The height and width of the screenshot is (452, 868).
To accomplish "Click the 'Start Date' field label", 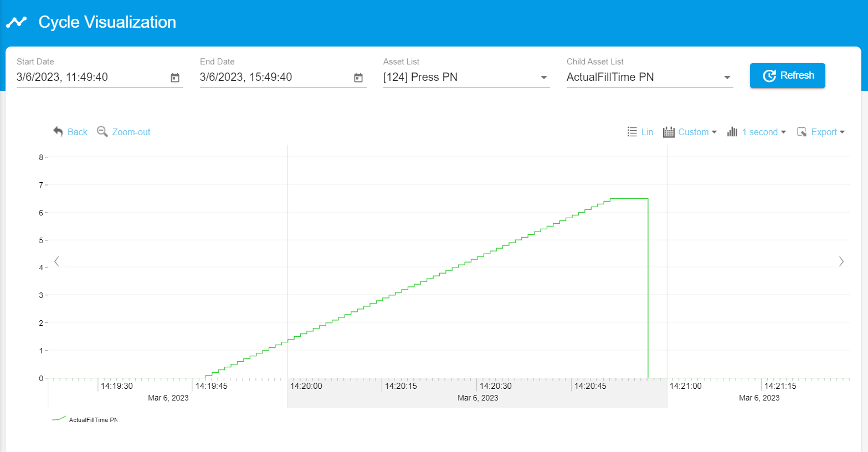I will pyautogui.click(x=35, y=61).
